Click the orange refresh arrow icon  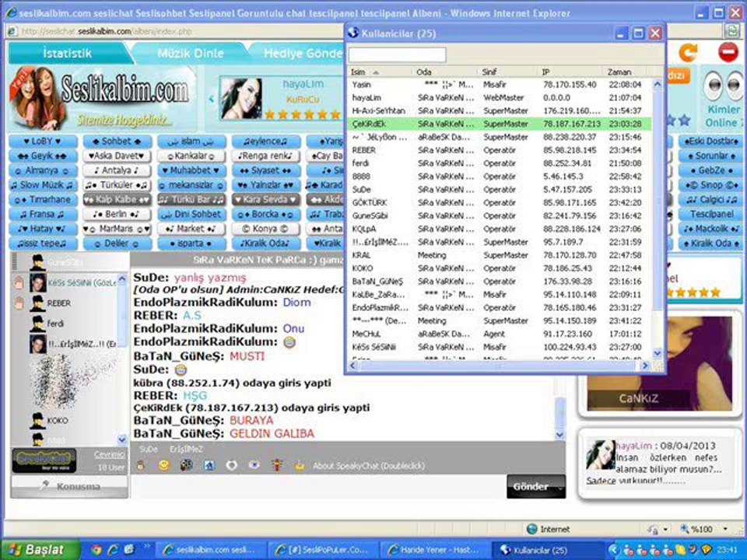(688, 52)
